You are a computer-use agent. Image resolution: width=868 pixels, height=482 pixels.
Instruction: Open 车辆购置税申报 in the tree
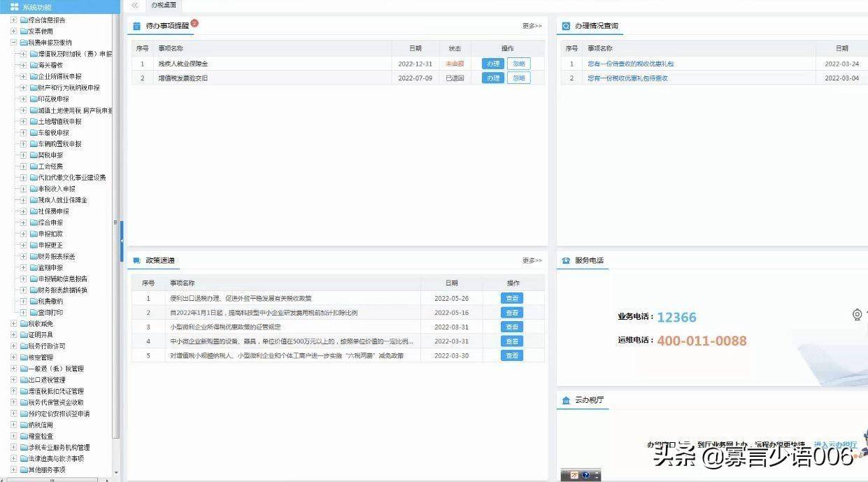[x=60, y=144]
